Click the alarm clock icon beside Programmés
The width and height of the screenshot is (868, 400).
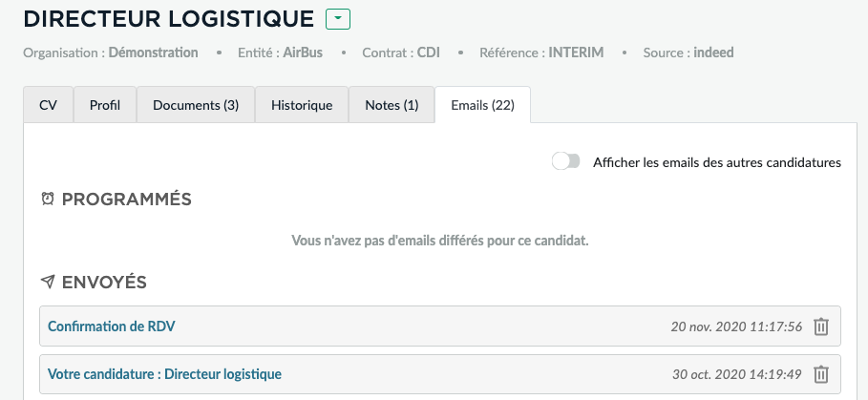tap(48, 200)
